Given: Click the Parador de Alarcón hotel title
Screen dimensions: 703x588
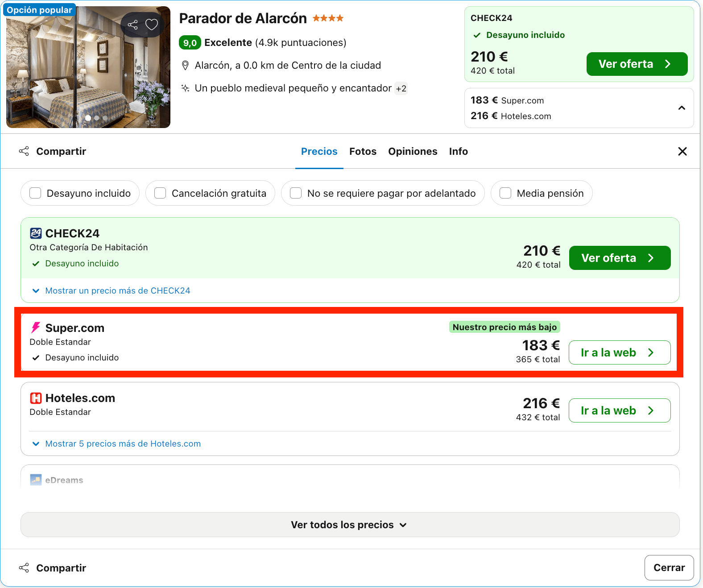Looking at the screenshot, I should point(243,18).
